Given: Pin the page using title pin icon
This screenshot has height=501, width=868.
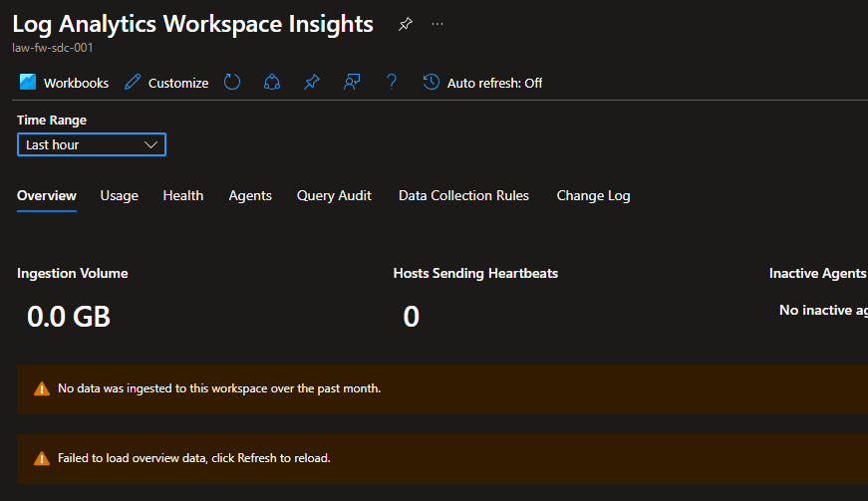Looking at the screenshot, I should coord(405,24).
